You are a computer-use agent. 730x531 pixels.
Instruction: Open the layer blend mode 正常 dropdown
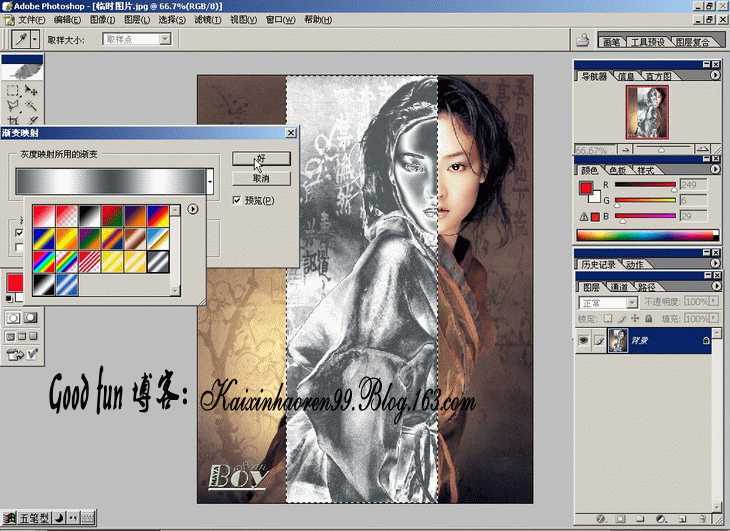pos(605,301)
